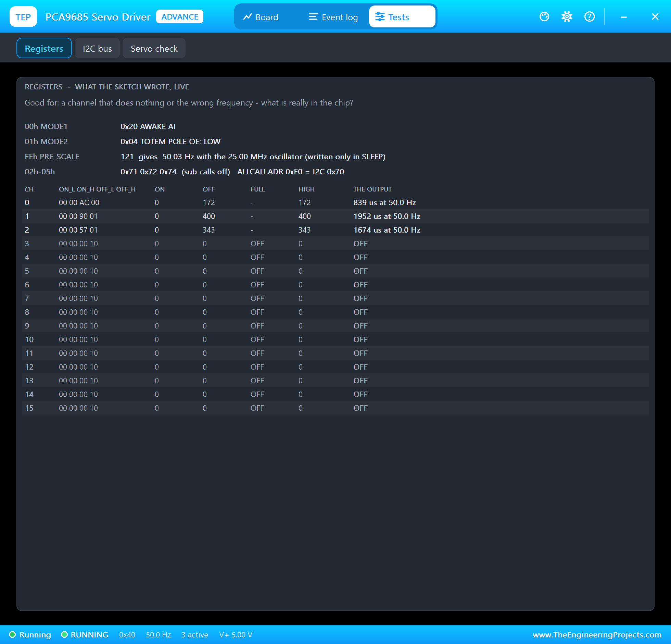Viewport: 671px width, 644px height.
Task: Select the Tests view tab
Action: coord(402,17)
